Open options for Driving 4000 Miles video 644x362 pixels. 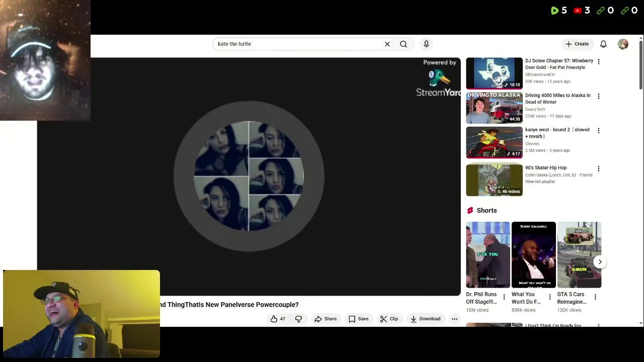point(598,96)
